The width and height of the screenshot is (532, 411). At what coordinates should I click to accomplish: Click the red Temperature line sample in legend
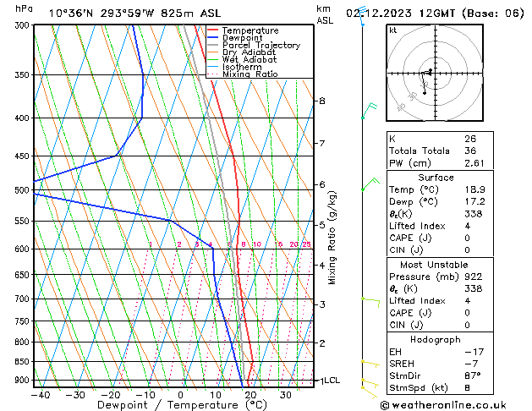coord(213,30)
